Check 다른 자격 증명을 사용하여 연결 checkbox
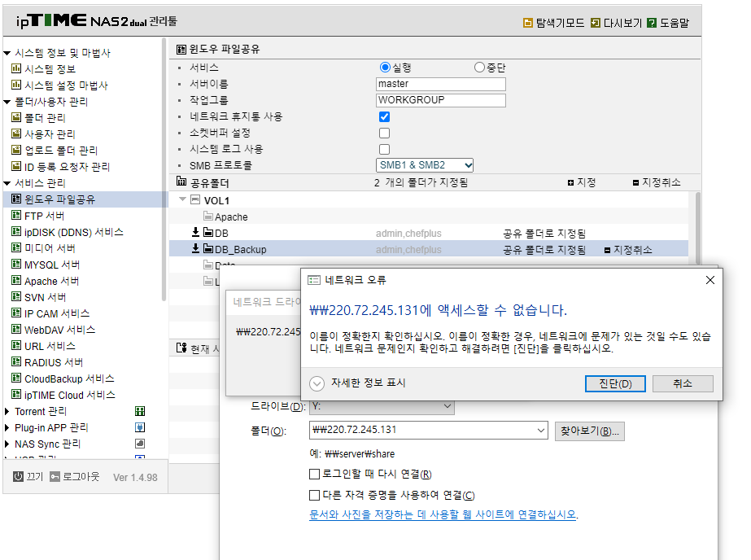The image size is (751, 560). pos(314,495)
